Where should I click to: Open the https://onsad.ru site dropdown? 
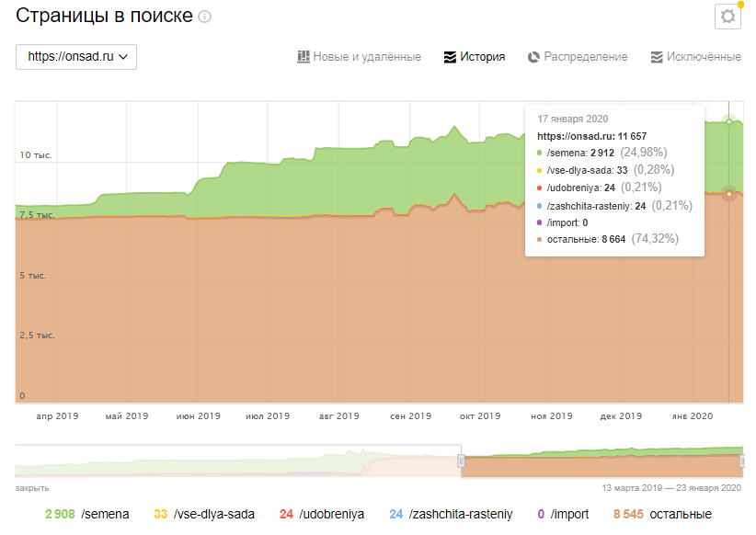pos(76,57)
